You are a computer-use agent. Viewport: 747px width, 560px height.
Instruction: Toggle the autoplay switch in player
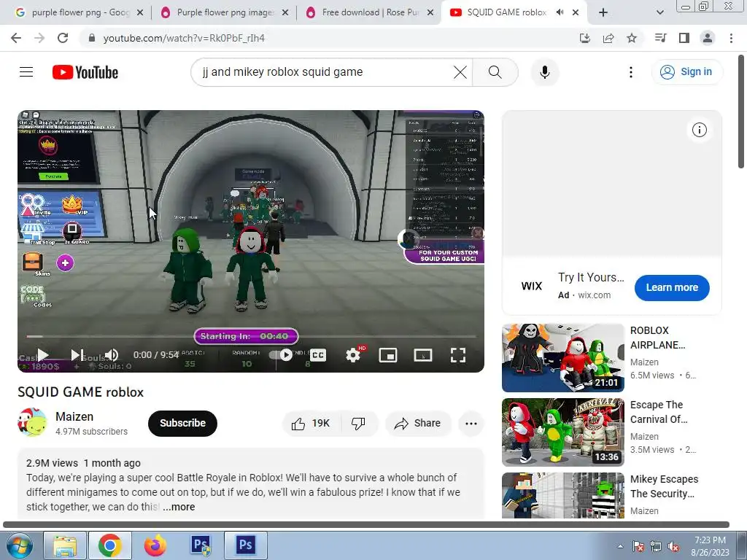pos(281,355)
